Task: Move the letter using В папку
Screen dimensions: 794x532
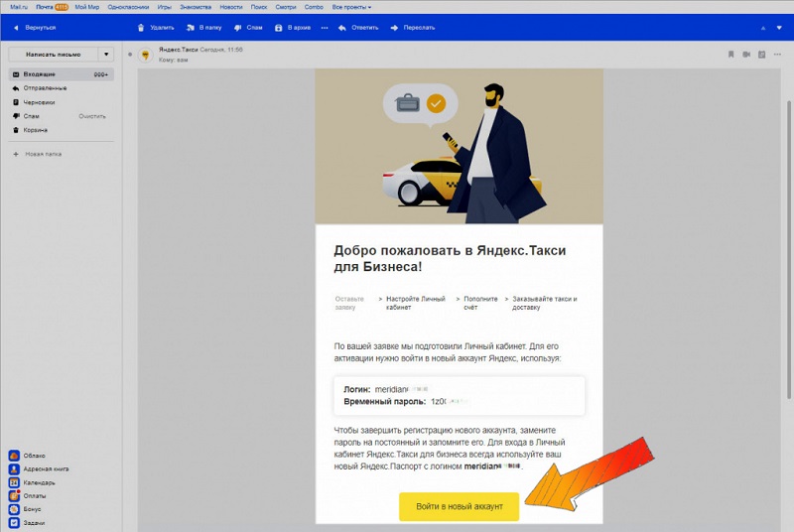Action: point(204,28)
